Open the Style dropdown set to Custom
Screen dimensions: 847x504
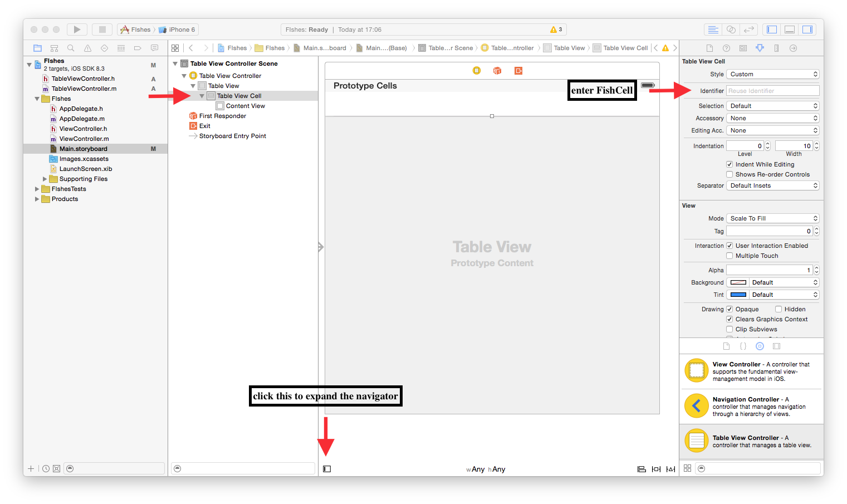772,74
